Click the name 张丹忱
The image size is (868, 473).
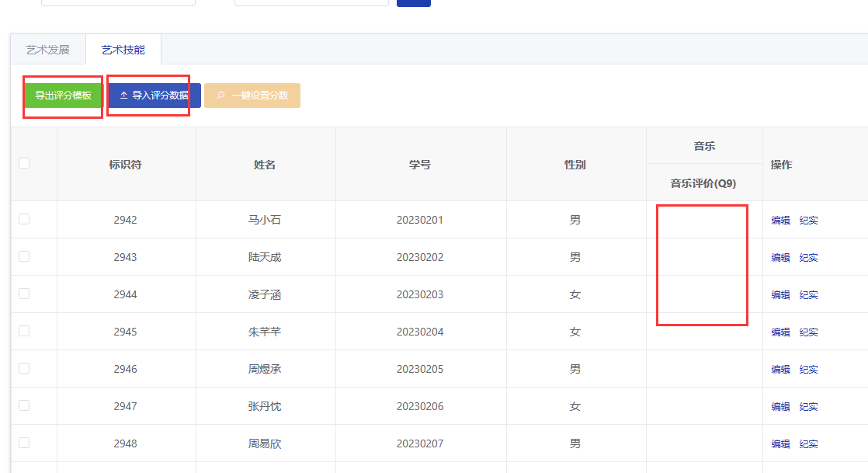point(265,406)
